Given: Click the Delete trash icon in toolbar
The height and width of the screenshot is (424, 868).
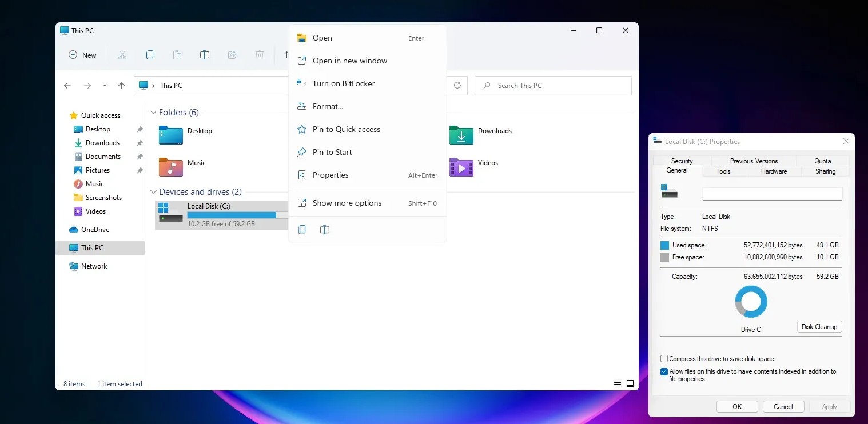Looking at the screenshot, I should pos(259,55).
